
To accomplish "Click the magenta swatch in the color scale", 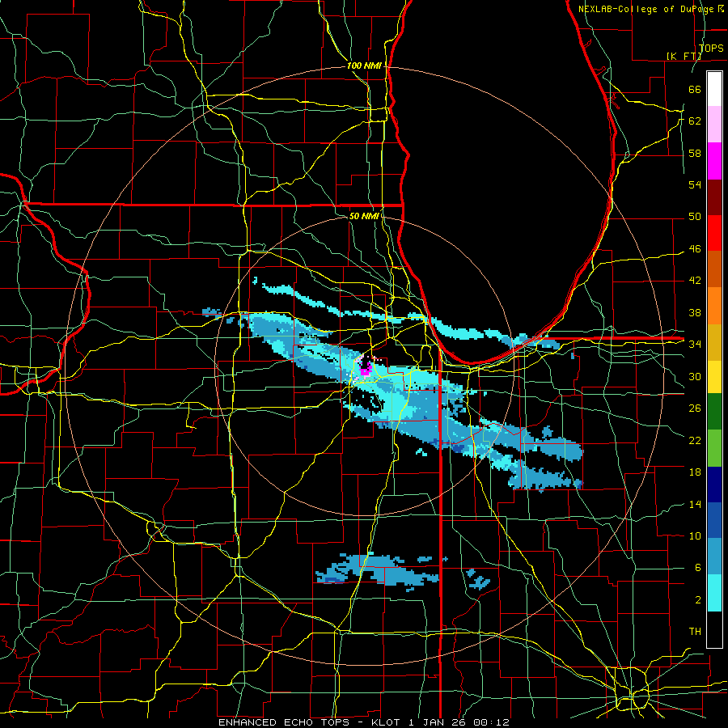I will coord(714,161).
